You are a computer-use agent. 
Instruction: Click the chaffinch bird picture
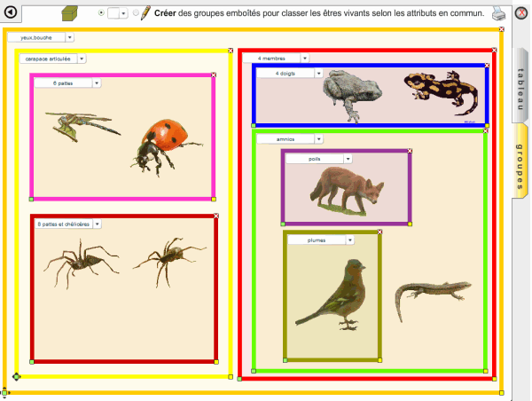332,295
